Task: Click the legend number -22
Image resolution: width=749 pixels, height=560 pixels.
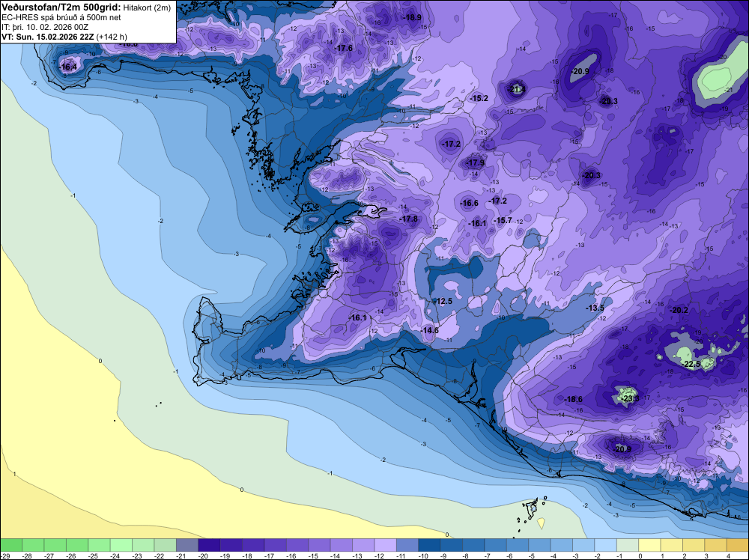Action: [159, 556]
